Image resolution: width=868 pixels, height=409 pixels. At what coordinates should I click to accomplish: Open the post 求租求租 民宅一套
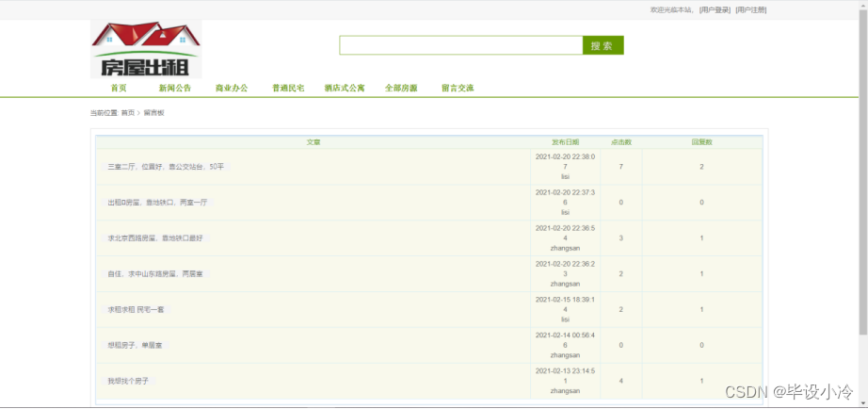[x=136, y=310]
